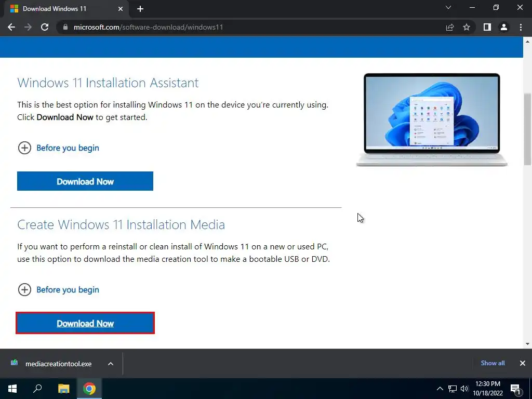Open the volume control
This screenshot has height=399, width=532.
pos(464,389)
